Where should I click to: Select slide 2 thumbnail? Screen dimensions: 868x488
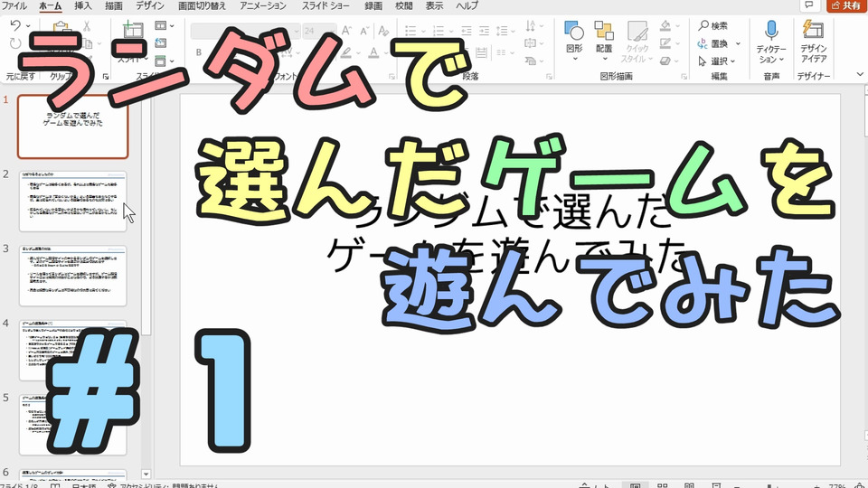tap(72, 202)
